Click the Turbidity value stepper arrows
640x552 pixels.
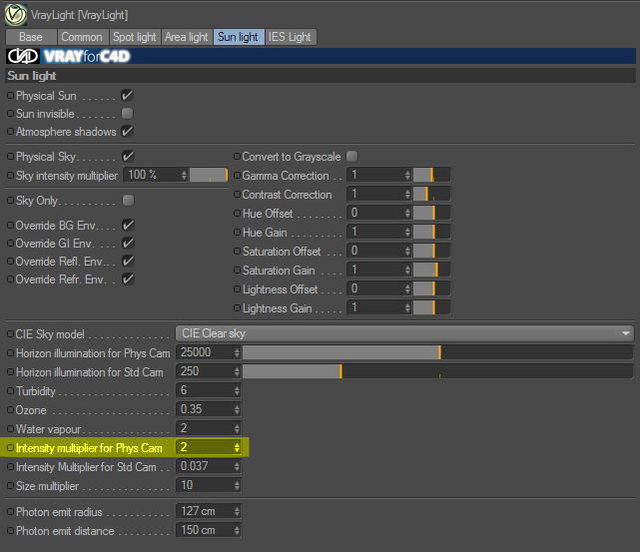click(237, 391)
